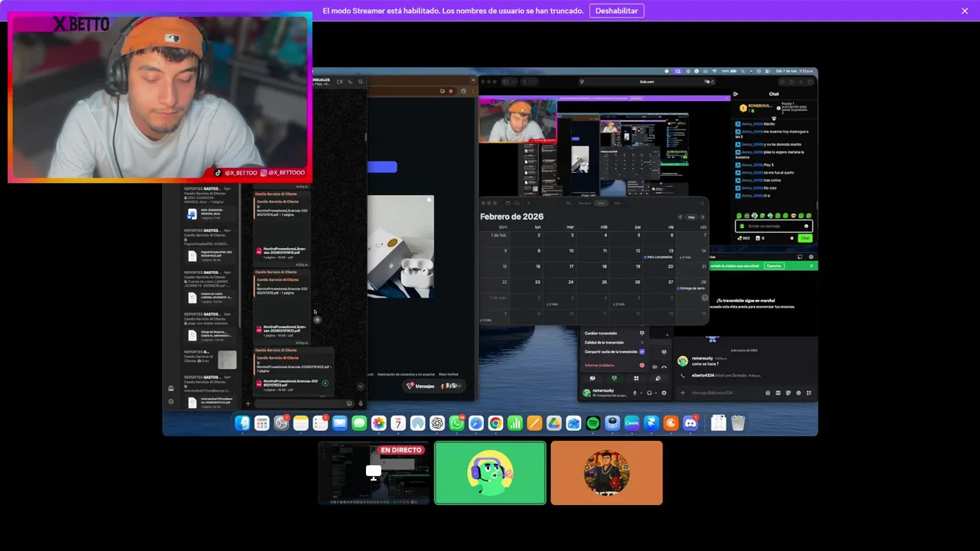This screenshot has width=980, height=551.
Task: Click the green Chat button on Kick
Action: point(805,238)
